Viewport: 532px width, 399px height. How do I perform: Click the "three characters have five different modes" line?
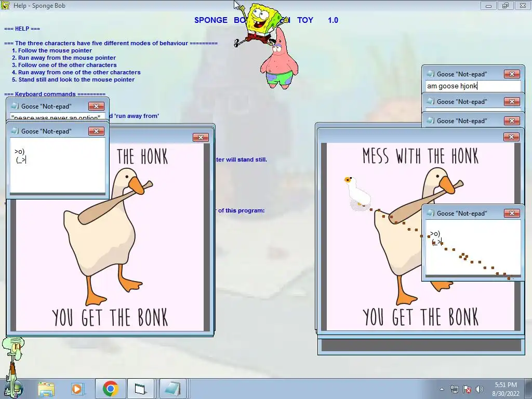[111, 43]
